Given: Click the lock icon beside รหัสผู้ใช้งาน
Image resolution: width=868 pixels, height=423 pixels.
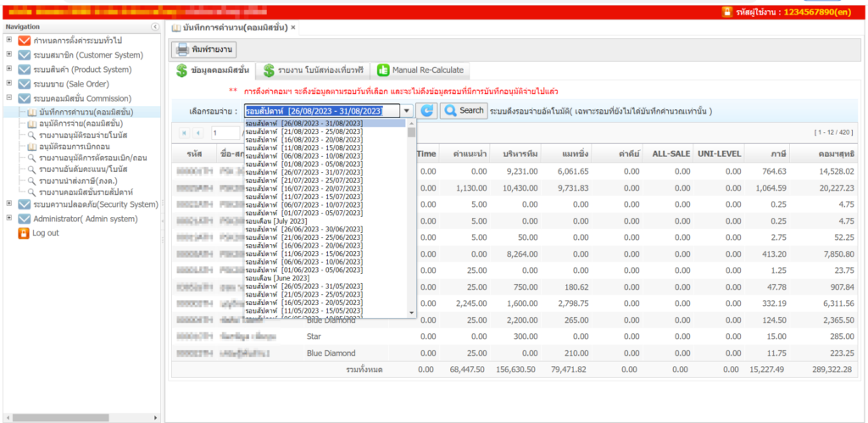Looking at the screenshot, I should coord(726,13).
